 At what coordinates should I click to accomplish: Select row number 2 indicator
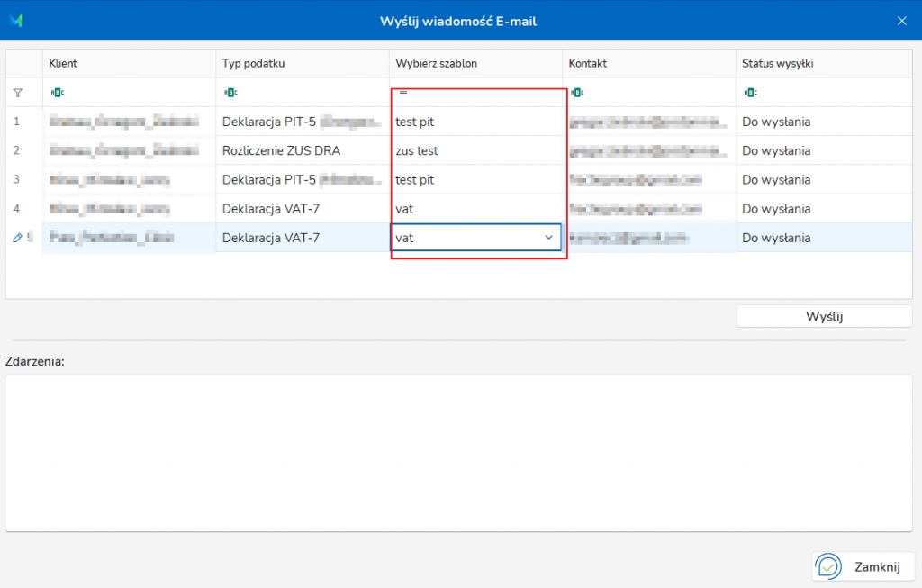point(24,150)
